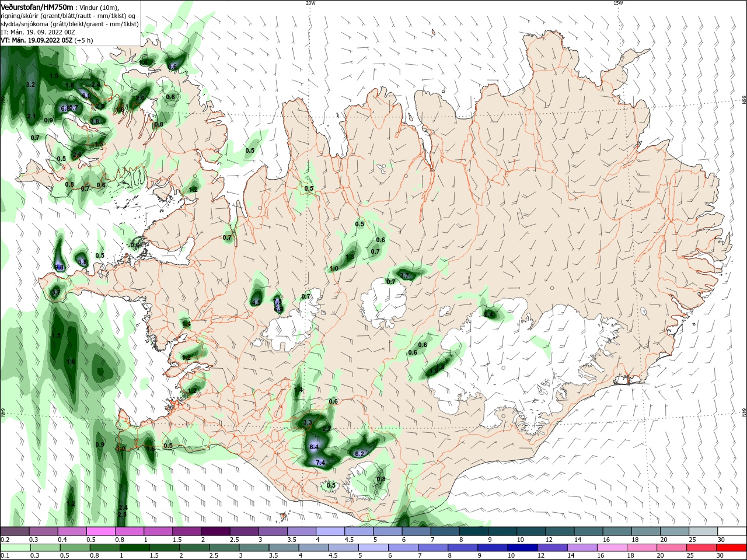Click the 5.7 precipitation value
Screen dimensions: 747x560
pos(72,108)
